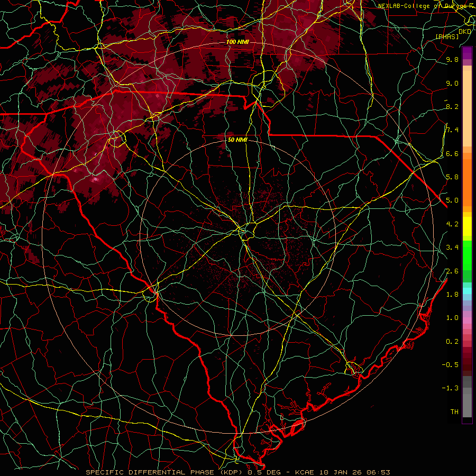Click the 3.4 value on the color scale
This screenshot has height=476, width=476.
coord(452,248)
